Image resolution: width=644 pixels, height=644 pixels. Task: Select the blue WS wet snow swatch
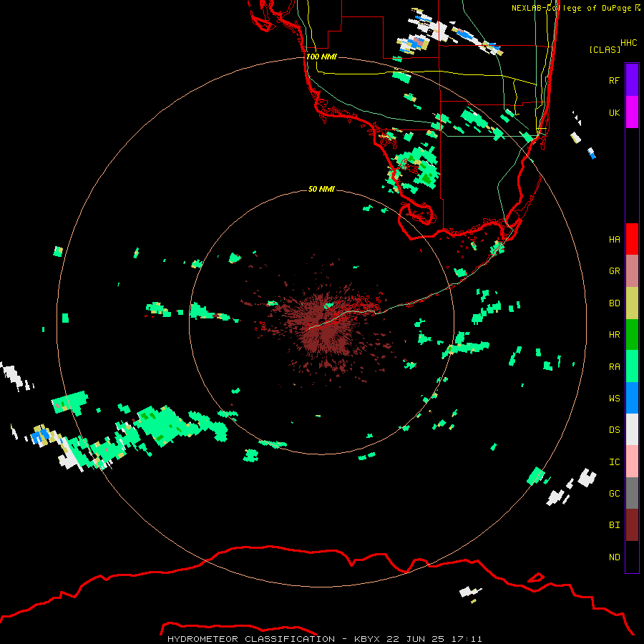(x=632, y=398)
